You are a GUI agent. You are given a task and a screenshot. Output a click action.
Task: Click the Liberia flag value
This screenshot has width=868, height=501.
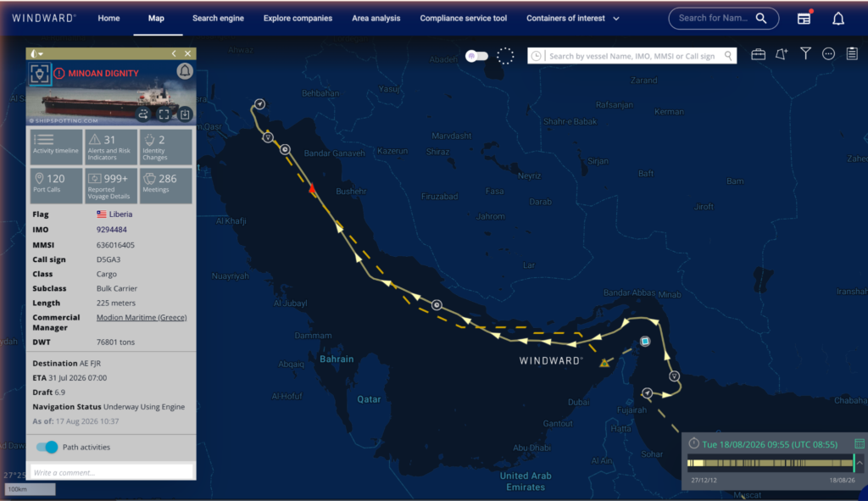(x=114, y=214)
